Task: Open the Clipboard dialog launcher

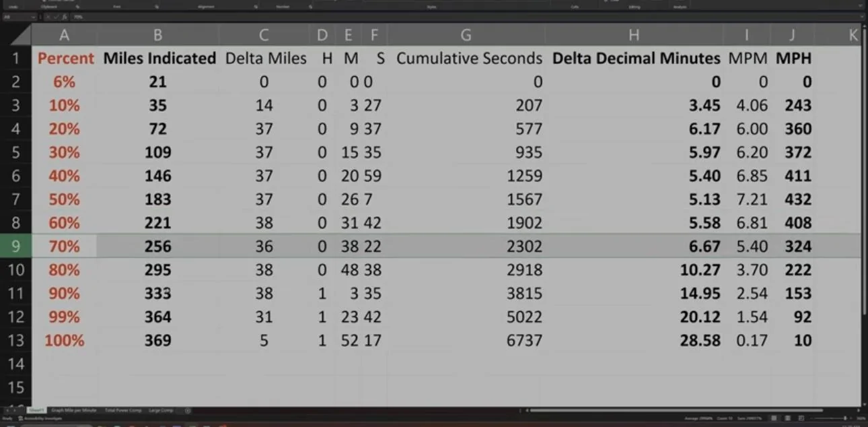Action: click(77, 7)
